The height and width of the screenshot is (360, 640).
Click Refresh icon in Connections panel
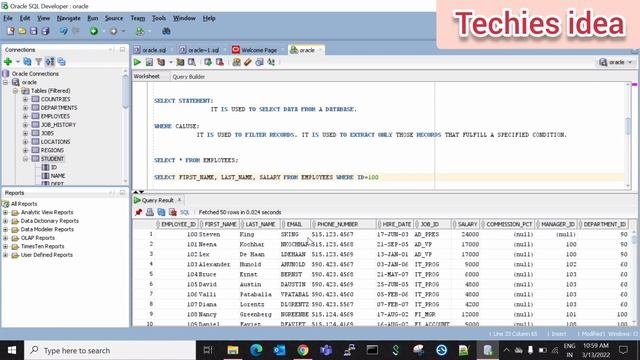click(27, 62)
